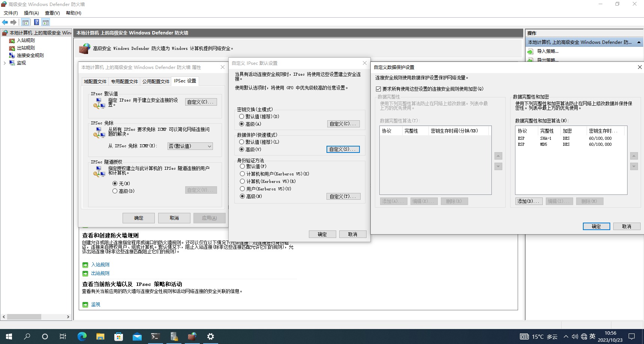Click the show/hide action pane icon
The image size is (644, 344).
46,22
